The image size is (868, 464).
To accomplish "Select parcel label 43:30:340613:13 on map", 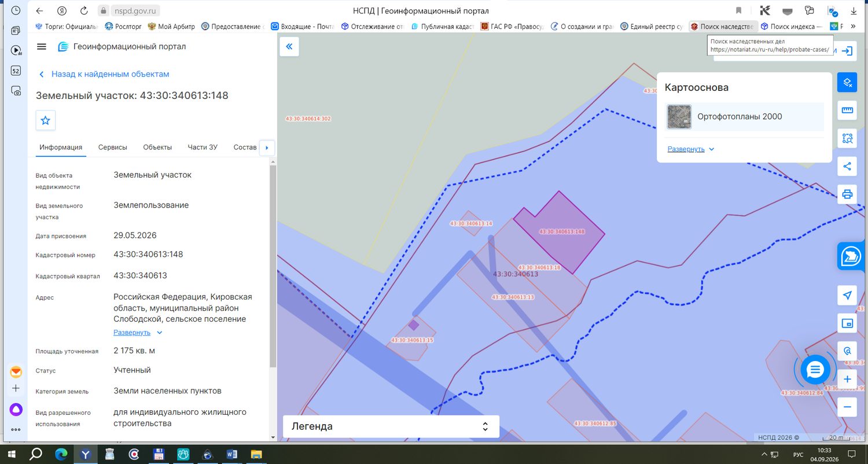I will click(513, 297).
